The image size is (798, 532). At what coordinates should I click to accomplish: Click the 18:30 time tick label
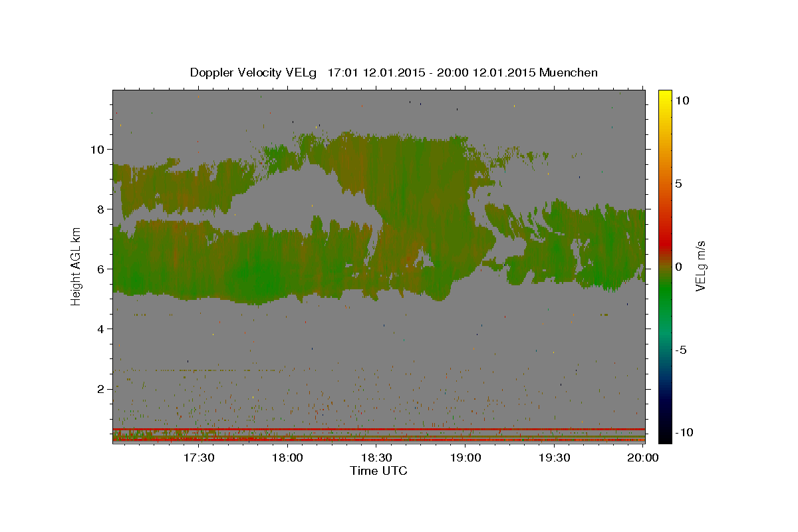click(x=376, y=458)
